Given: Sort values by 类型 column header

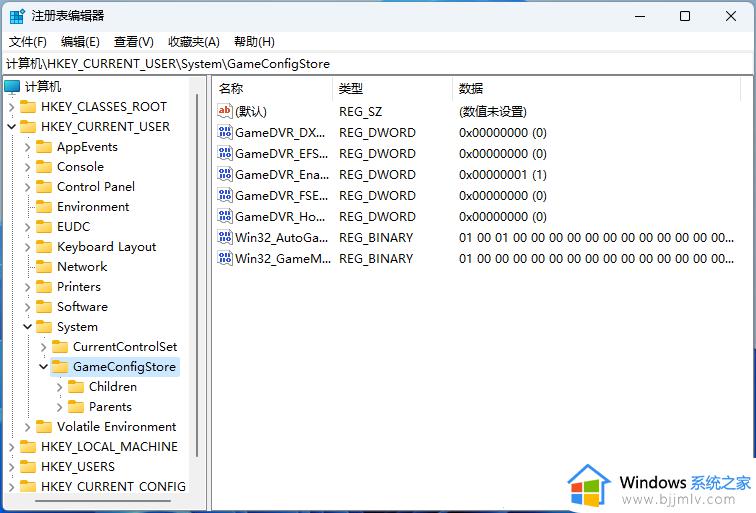Looking at the screenshot, I should [392, 89].
